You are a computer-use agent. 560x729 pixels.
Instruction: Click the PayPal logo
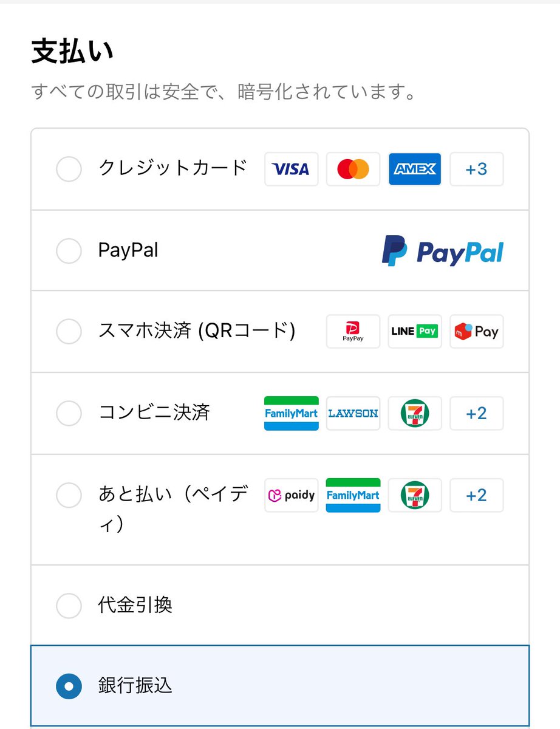(x=443, y=250)
